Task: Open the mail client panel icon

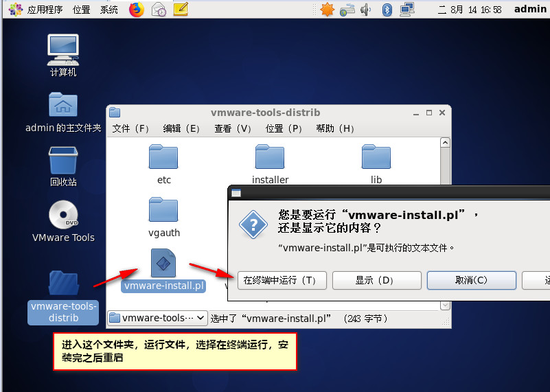Action: click(159, 10)
